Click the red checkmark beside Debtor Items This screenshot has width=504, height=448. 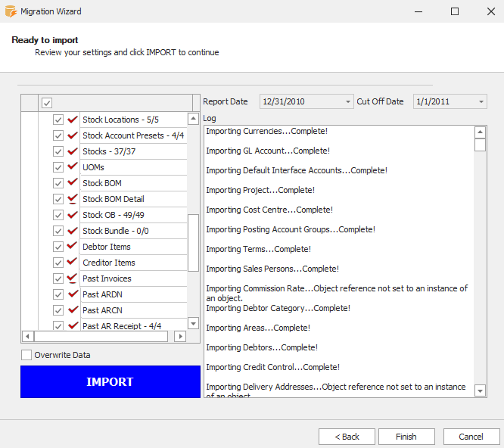coord(73,246)
